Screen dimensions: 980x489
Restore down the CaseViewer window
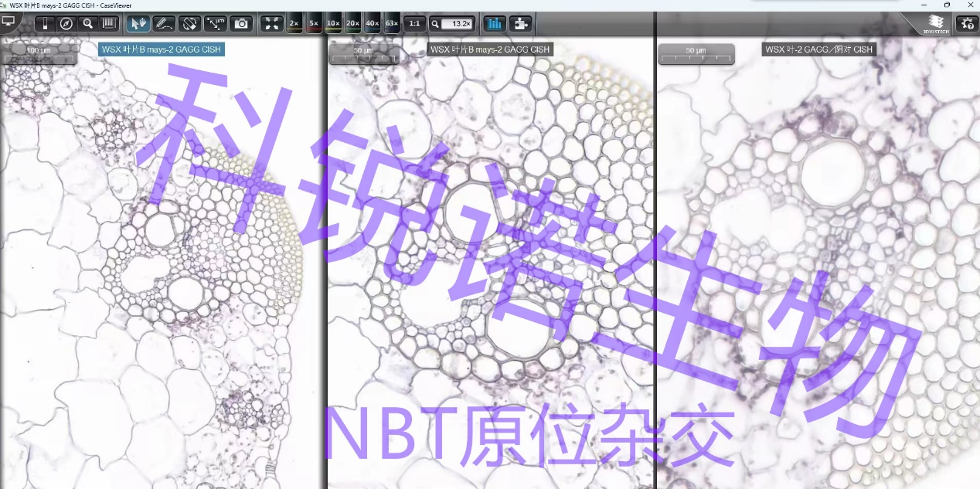[x=948, y=5]
